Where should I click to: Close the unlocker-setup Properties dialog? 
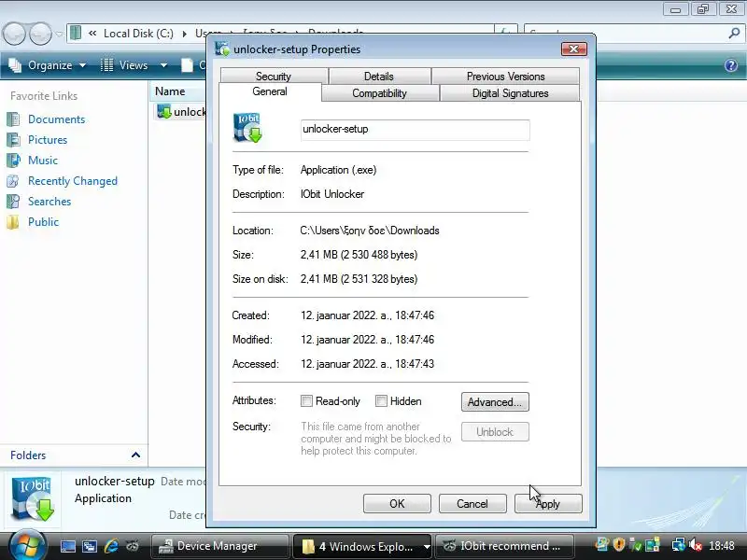pos(573,49)
